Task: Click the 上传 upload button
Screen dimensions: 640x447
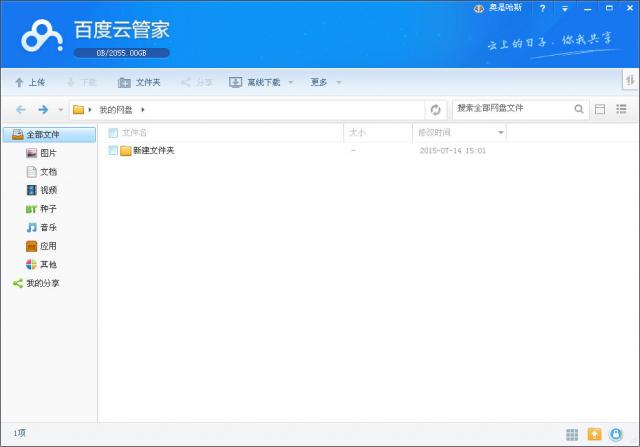Action: point(29,82)
